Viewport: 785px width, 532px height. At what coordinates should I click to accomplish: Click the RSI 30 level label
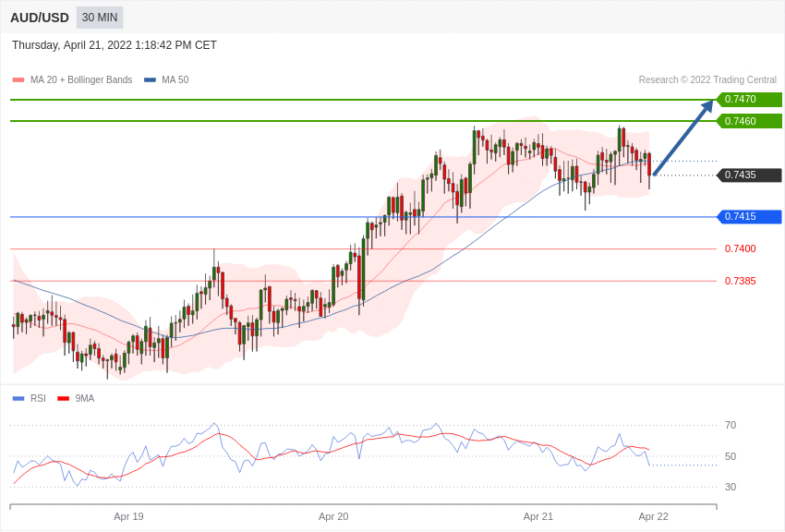click(x=731, y=487)
